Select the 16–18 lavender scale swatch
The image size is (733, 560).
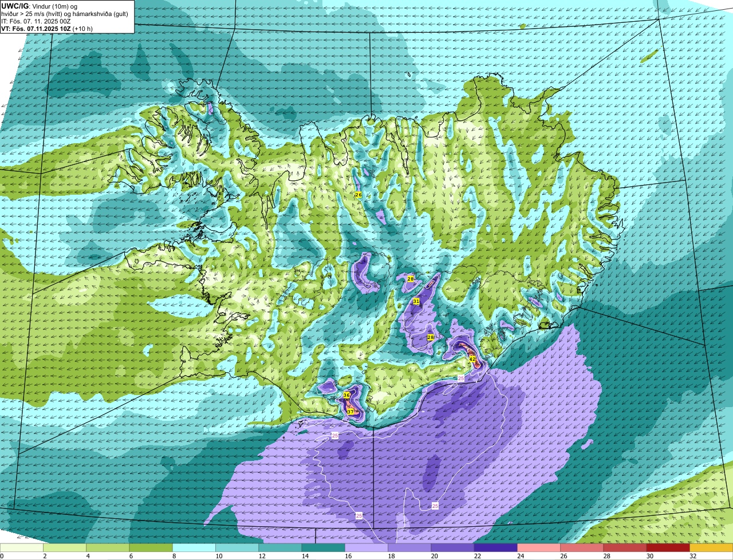point(366,547)
